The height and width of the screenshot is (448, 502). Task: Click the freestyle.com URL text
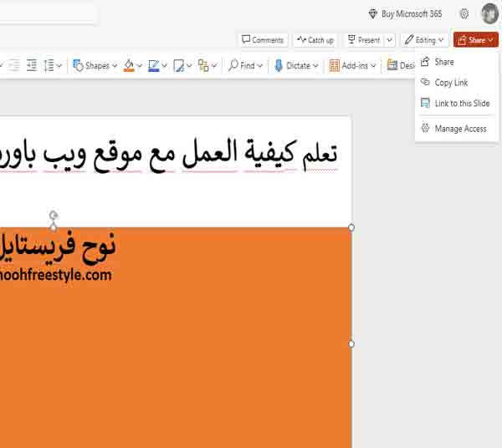click(x=56, y=275)
